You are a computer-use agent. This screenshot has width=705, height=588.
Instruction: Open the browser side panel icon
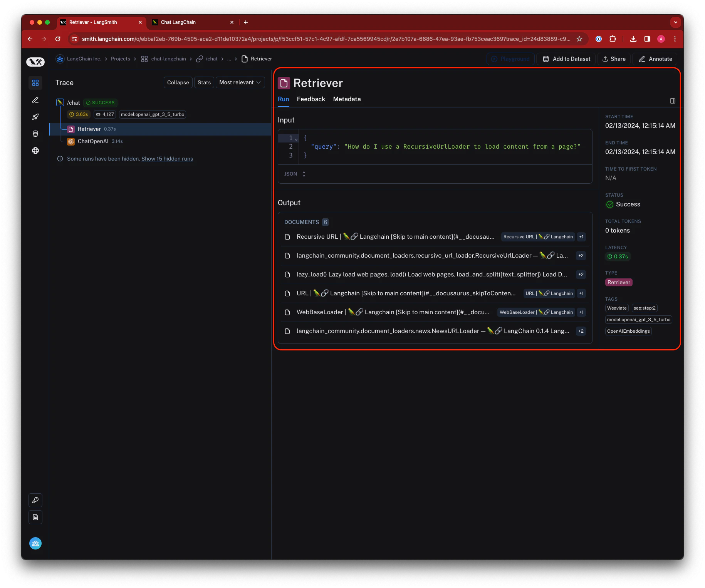647,39
